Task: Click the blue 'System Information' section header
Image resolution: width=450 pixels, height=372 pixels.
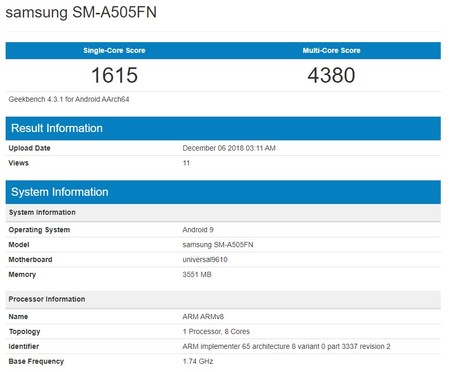Action: coord(223,192)
